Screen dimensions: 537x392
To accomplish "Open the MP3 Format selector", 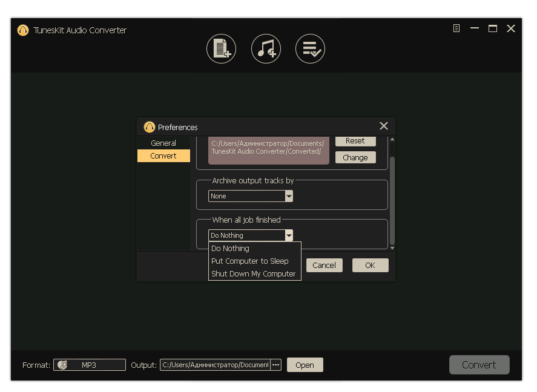I will point(90,365).
